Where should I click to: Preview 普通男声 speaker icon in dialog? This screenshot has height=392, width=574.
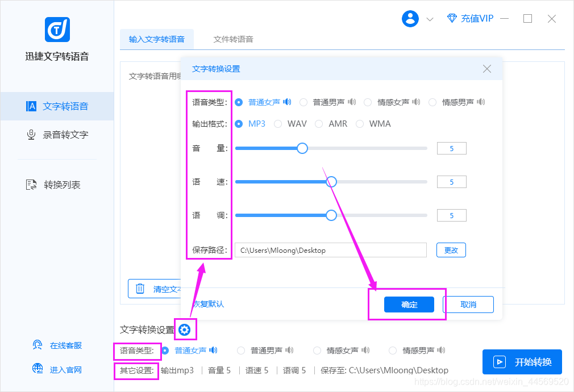(x=352, y=102)
